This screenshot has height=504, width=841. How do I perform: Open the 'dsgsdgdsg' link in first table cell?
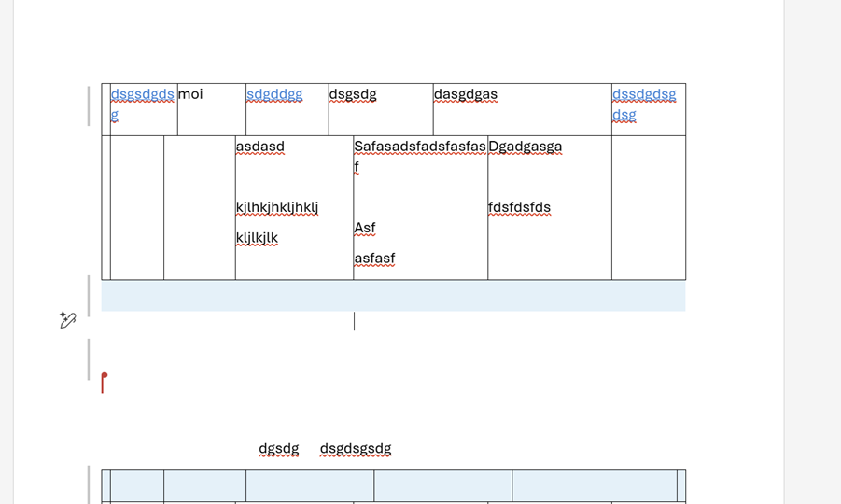142,104
